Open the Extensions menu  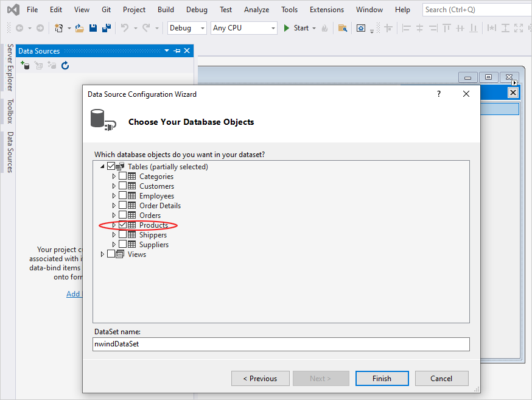[x=328, y=10]
